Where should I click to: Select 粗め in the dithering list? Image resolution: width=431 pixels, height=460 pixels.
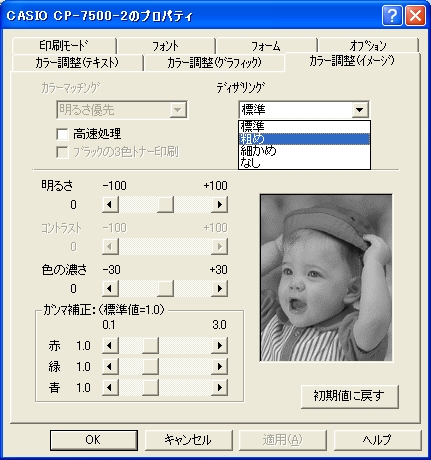pos(304,139)
